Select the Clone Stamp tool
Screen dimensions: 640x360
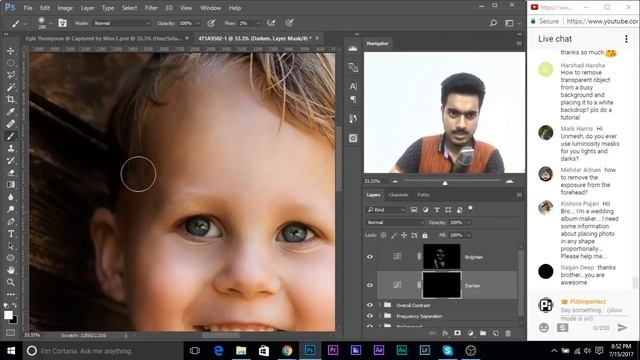point(11,148)
